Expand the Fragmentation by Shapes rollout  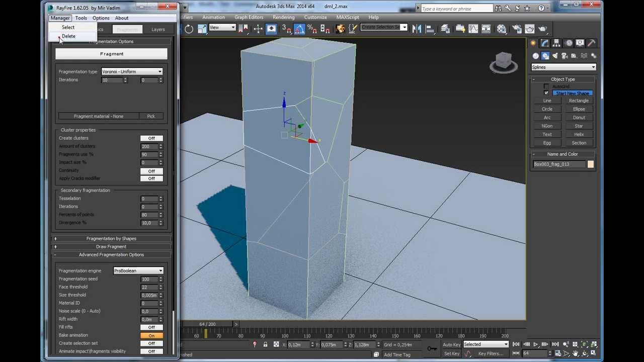111,239
